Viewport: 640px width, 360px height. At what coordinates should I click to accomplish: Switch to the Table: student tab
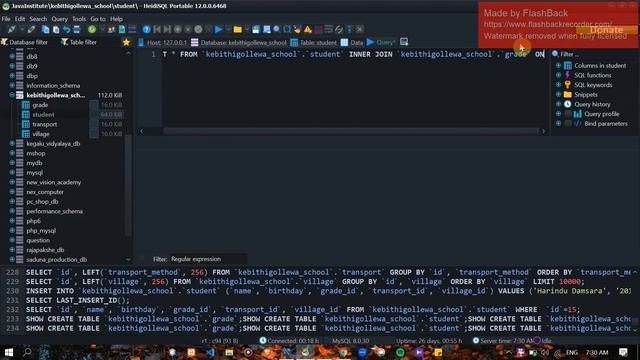click(313, 42)
